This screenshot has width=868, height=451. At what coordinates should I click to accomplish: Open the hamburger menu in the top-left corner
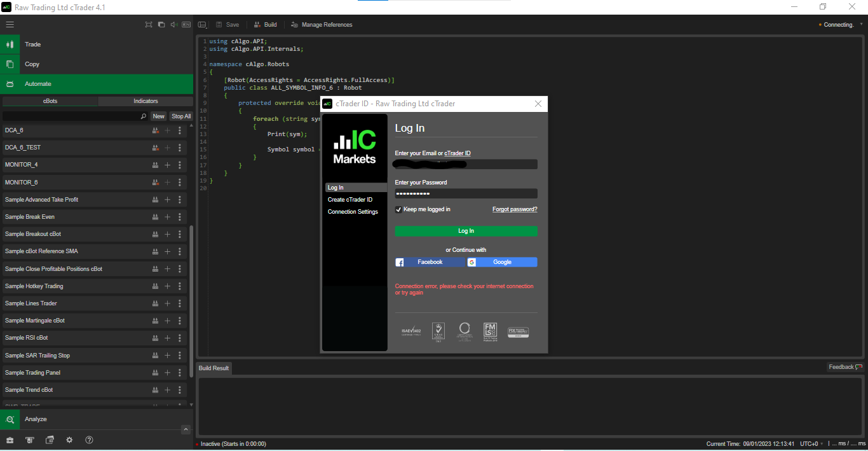point(10,25)
